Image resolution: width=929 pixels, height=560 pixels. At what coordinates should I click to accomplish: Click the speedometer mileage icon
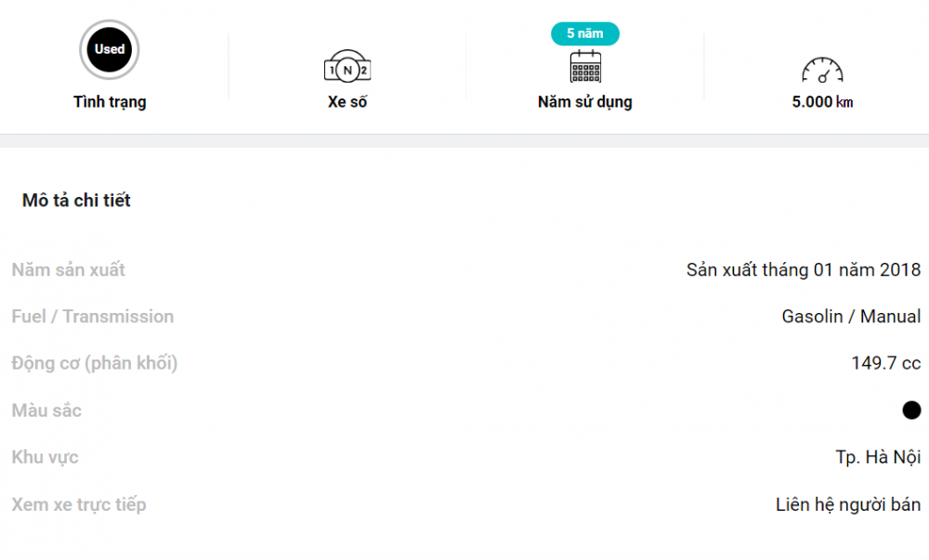822,70
